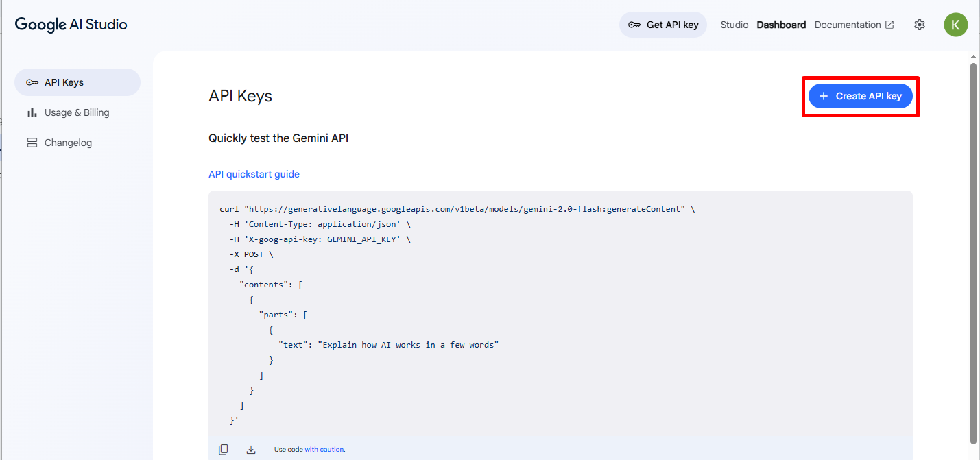Select the Dashboard tab

tap(781, 25)
